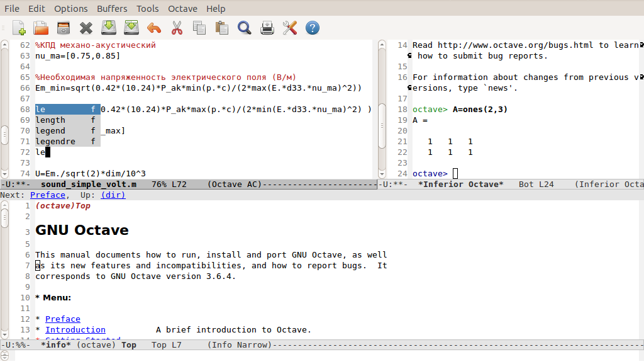Select 'legendre' completion candidate
Viewport: 644px width, 364px height.
click(x=55, y=142)
